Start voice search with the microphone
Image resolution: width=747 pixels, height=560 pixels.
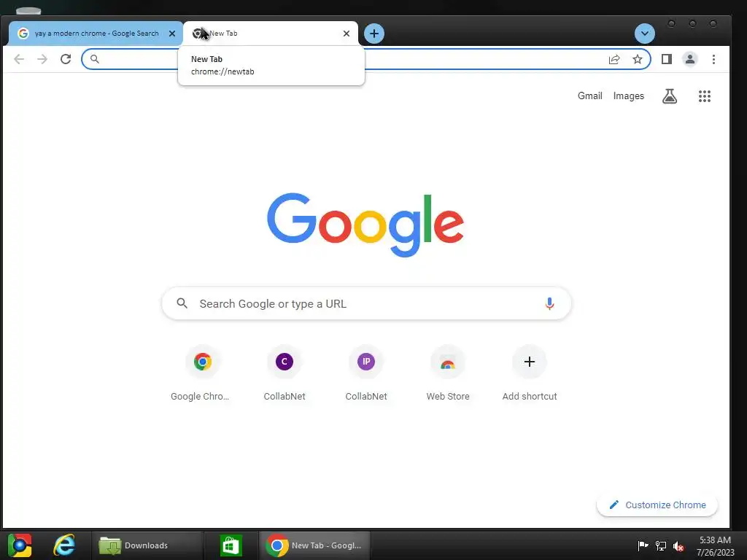pyautogui.click(x=549, y=303)
